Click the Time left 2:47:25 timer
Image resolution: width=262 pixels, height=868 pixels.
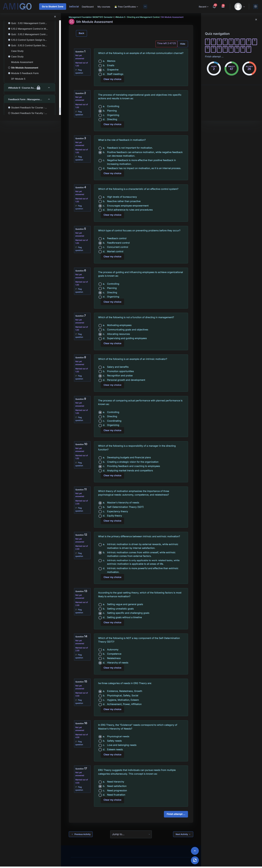pyautogui.click(x=166, y=43)
